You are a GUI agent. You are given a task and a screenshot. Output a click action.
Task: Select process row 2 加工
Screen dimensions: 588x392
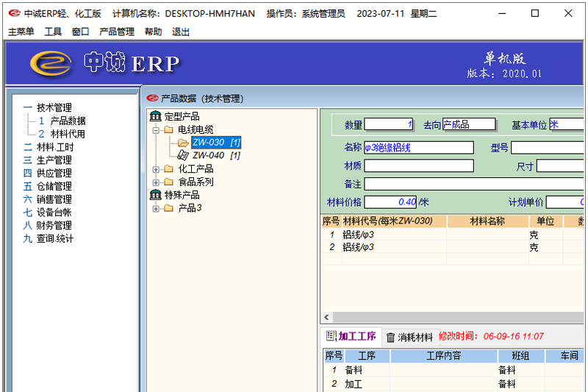(453, 384)
